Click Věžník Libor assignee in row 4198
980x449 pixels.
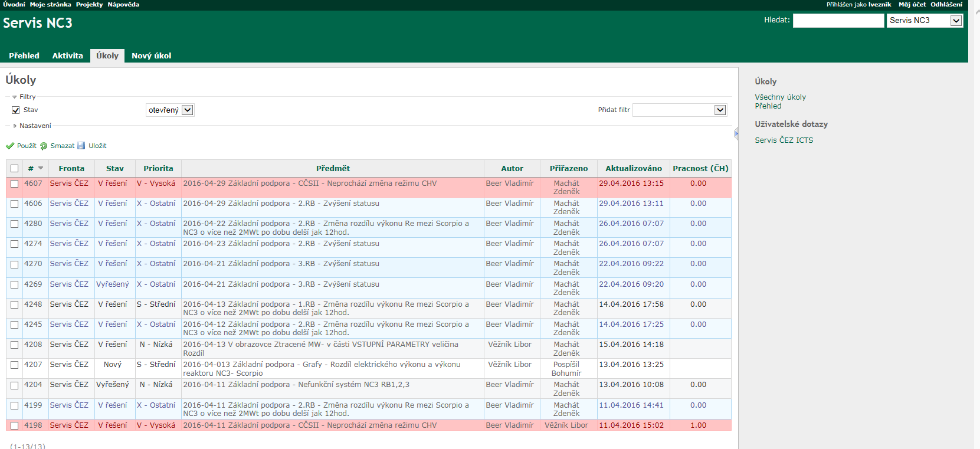point(566,425)
